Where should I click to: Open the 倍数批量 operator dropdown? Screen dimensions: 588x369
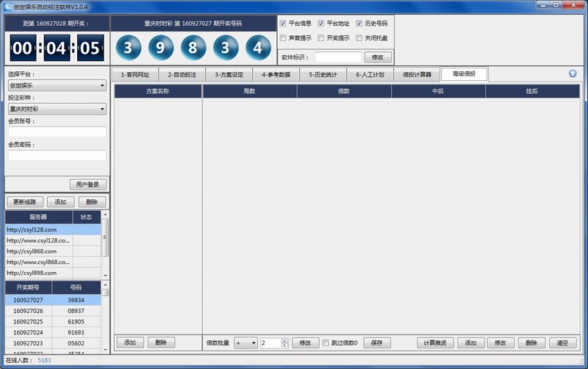[245, 343]
